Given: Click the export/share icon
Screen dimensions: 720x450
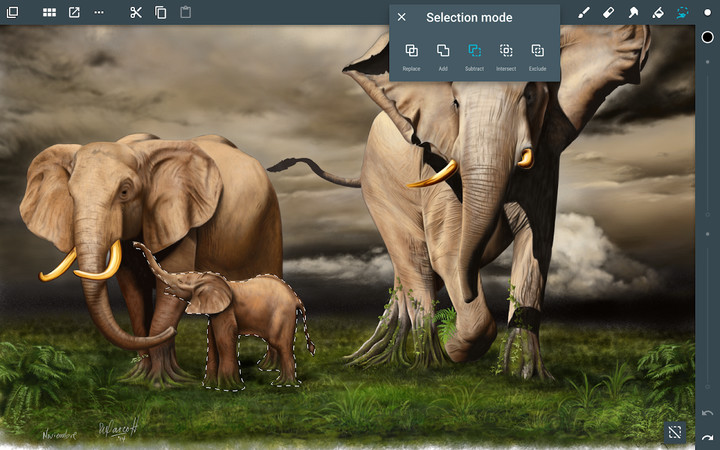Looking at the screenshot, I should (74, 13).
